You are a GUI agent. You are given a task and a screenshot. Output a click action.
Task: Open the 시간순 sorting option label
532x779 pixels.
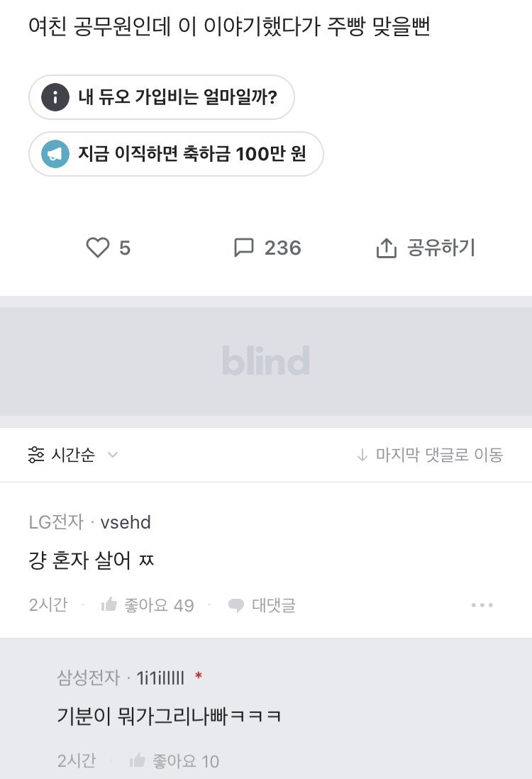coord(73,455)
